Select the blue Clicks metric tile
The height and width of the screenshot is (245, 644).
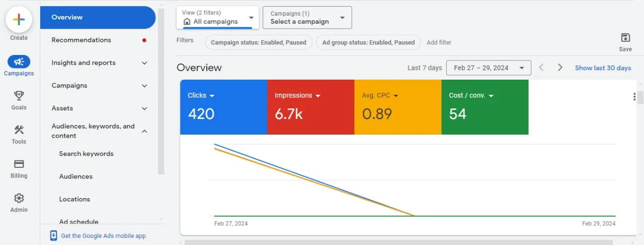pos(223,107)
